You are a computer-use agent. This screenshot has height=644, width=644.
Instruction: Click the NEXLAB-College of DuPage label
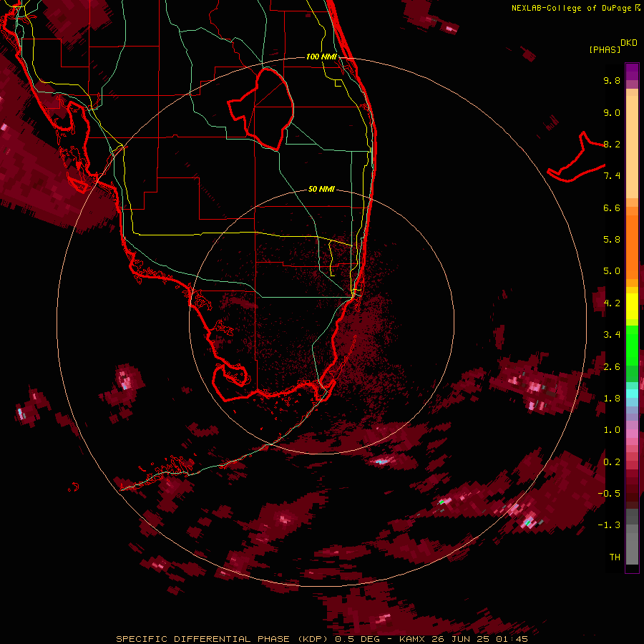[575, 8]
